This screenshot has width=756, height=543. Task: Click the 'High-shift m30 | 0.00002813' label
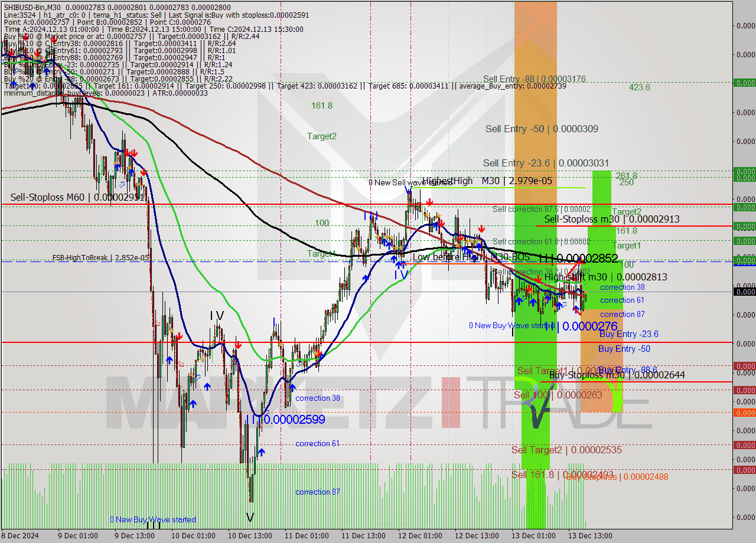(x=605, y=277)
